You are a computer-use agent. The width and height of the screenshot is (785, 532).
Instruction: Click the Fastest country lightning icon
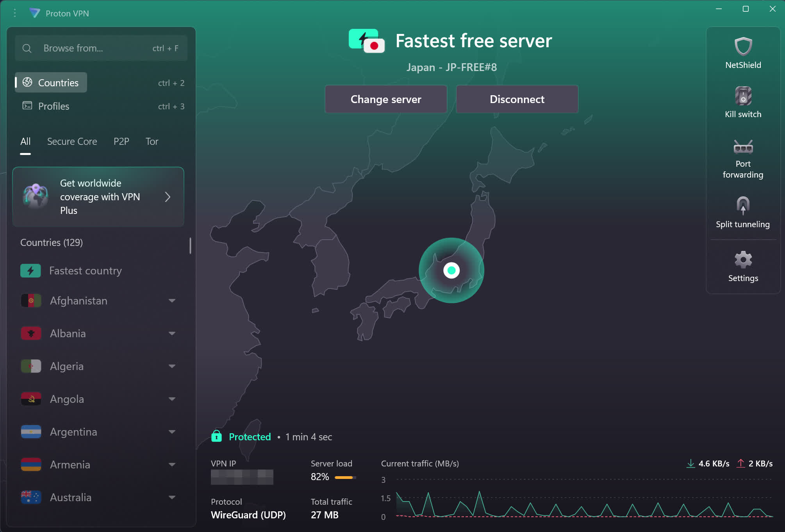tap(30, 271)
